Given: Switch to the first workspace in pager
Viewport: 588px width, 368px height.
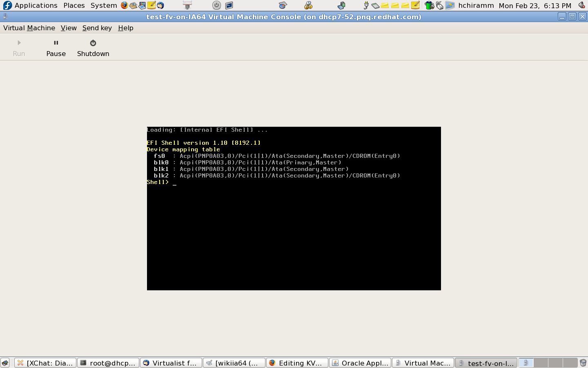Looking at the screenshot, I should tap(526, 363).
